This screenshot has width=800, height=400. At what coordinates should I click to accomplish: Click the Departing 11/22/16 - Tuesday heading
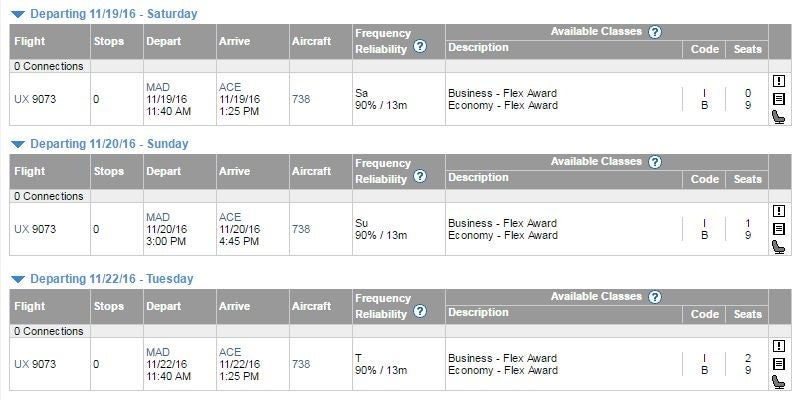(x=112, y=279)
